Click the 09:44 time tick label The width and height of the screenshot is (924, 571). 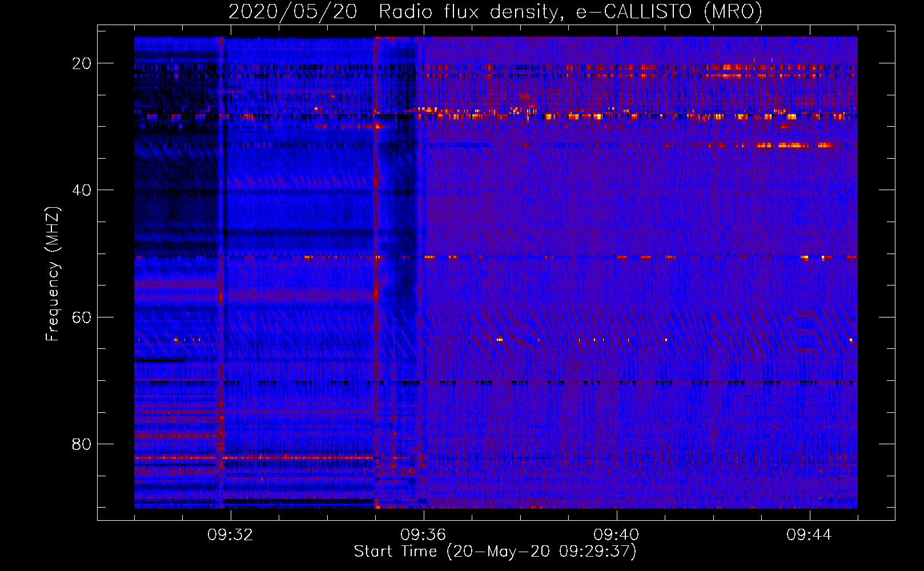[x=809, y=535]
